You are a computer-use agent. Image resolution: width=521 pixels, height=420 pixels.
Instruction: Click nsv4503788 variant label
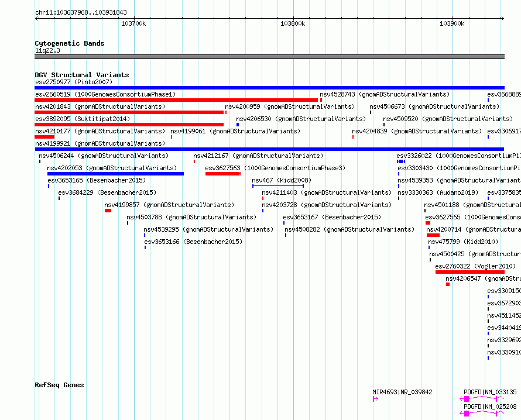191,217
